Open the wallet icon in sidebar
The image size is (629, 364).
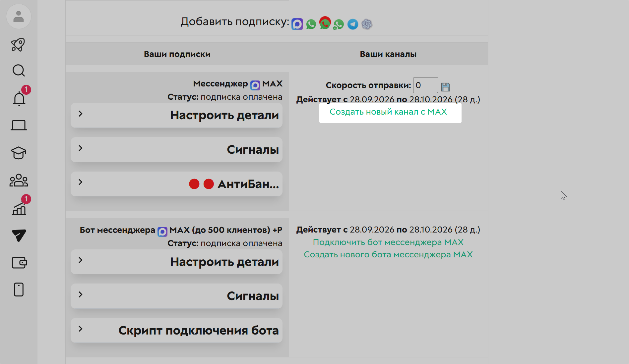click(19, 263)
